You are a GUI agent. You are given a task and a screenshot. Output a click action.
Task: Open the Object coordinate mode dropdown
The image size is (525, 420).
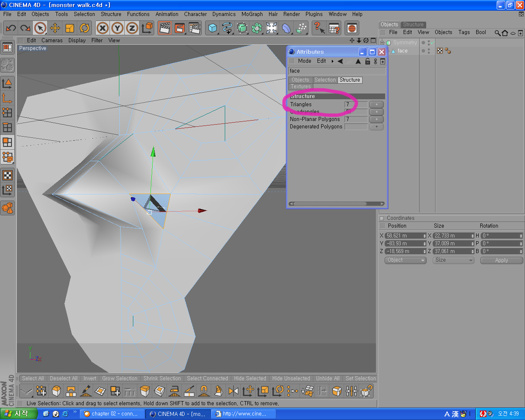[405, 260]
